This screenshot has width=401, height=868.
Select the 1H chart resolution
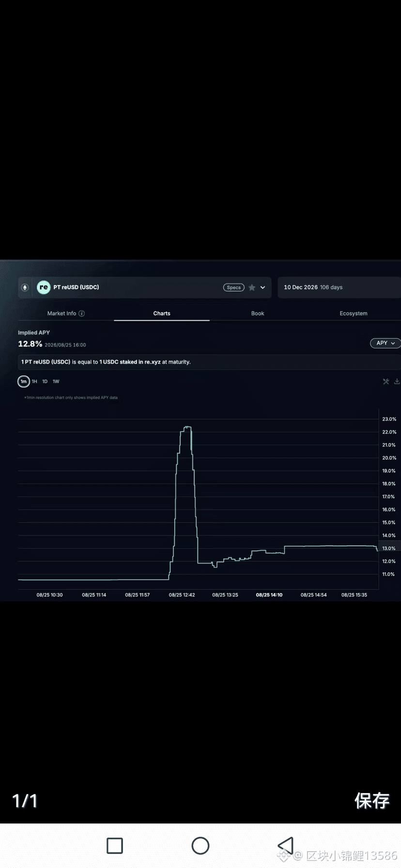34,381
